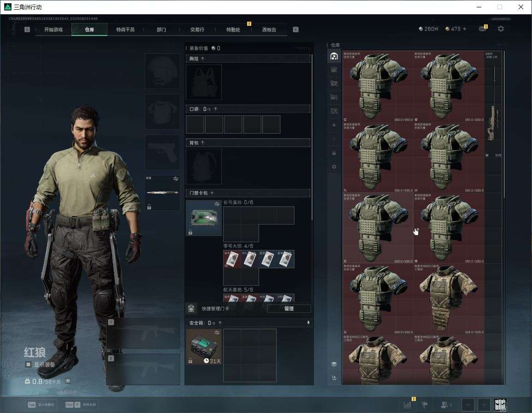
Task: Switch to the 特战干员 tab
Action: tap(125, 29)
